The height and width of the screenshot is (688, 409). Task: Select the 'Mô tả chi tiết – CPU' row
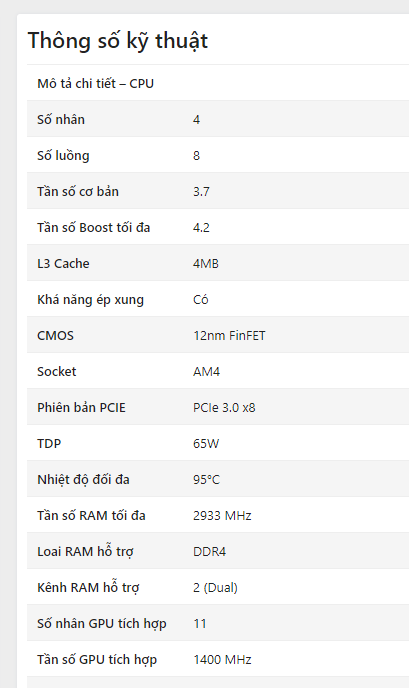218,83
